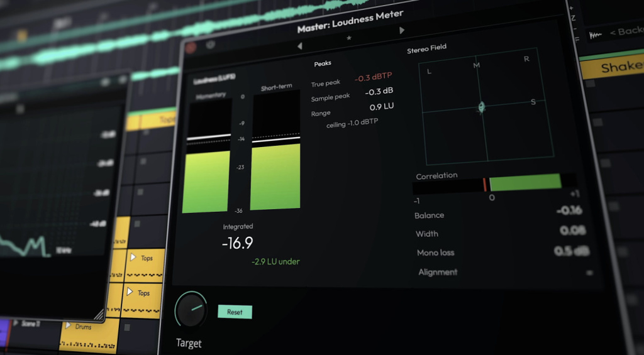Click the True peak value -0.3 dBTP
Screen dimensions: 644x355
[374, 77]
